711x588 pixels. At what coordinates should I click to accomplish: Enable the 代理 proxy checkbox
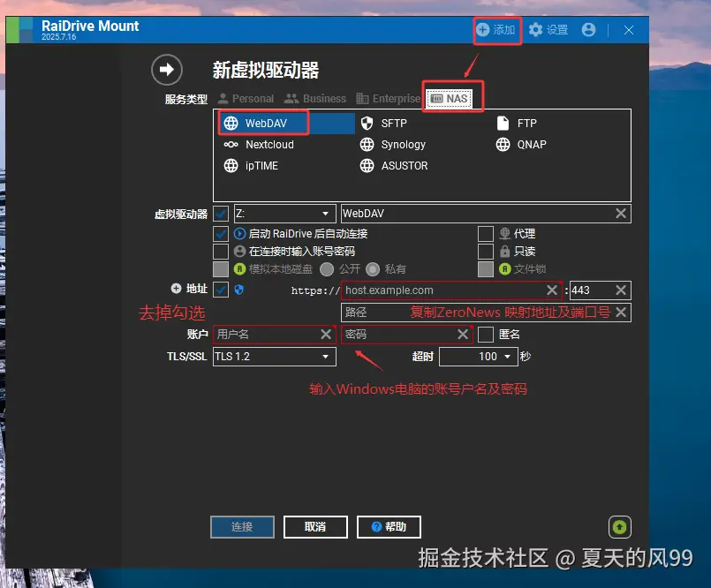[486, 234]
